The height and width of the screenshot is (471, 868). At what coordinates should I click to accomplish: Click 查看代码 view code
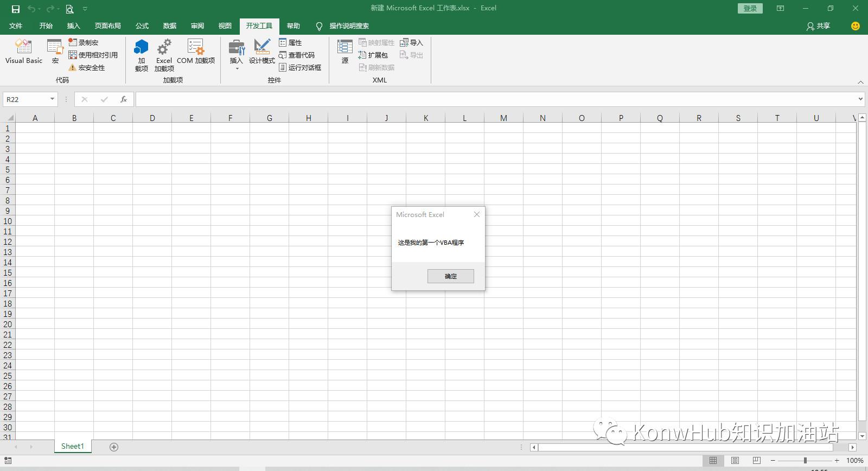tap(297, 55)
